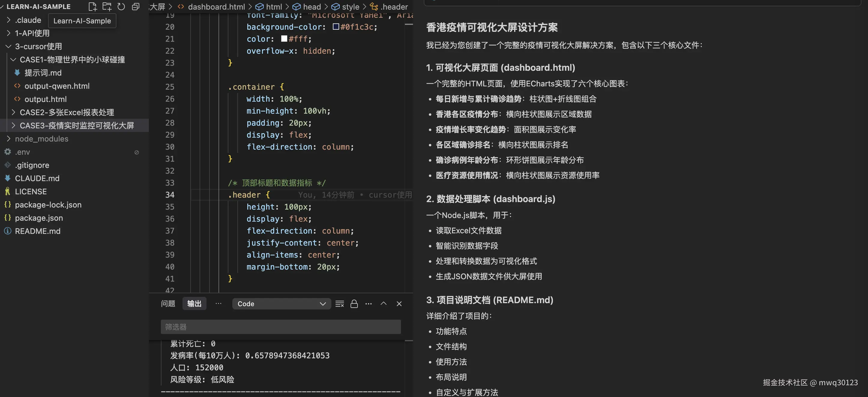Refresh the Explorer file tree
The width and height of the screenshot is (868, 397).
[121, 6]
